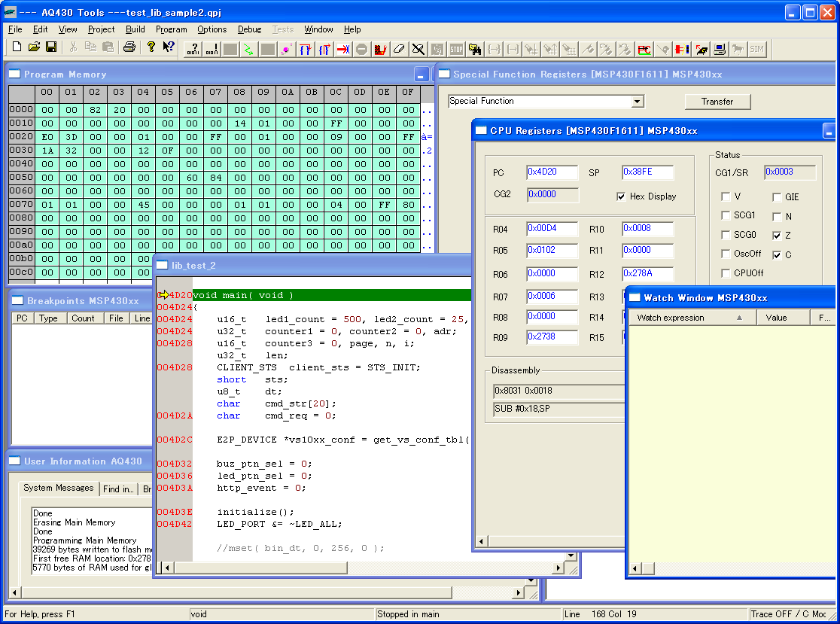Open the File menu
The width and height of the screenshot is (840, 624).
coord(15,29)
